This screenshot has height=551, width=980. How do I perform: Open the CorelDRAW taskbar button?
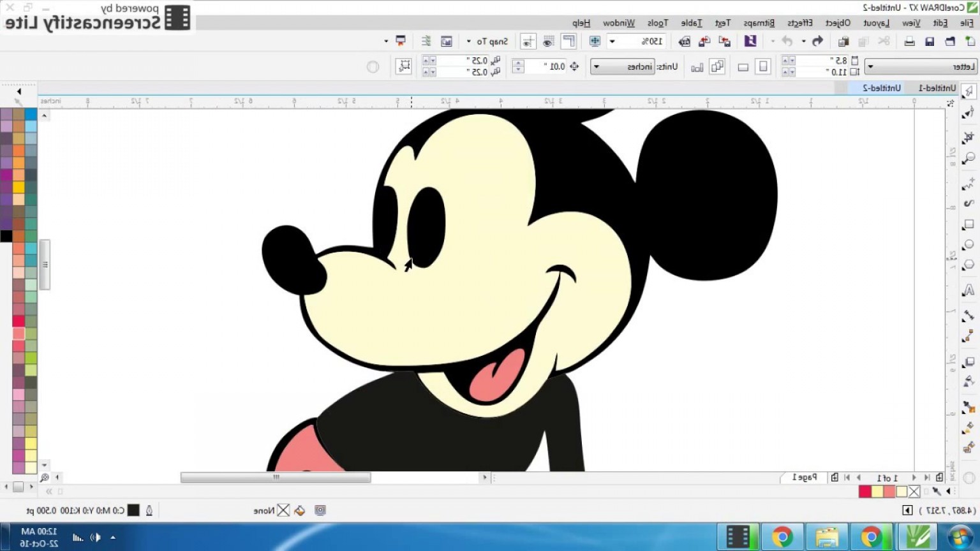917,537
